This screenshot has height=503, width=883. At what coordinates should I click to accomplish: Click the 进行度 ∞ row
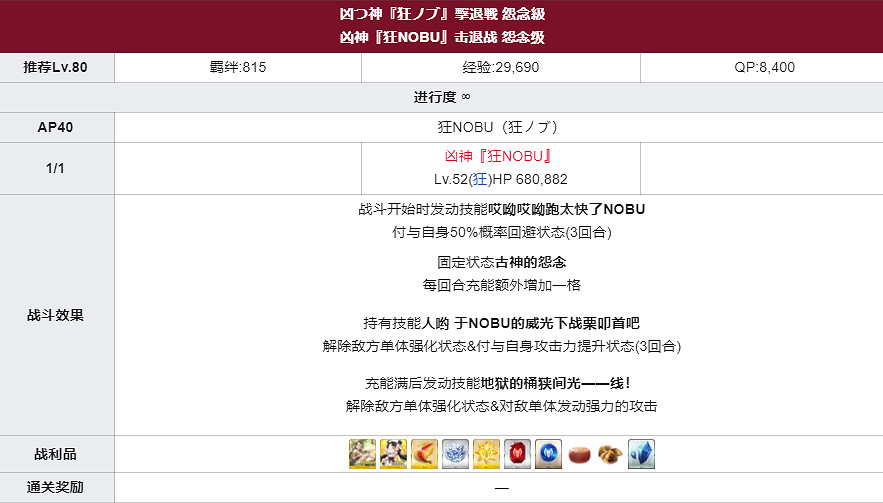pyautogui.click(x=442, y=97)
